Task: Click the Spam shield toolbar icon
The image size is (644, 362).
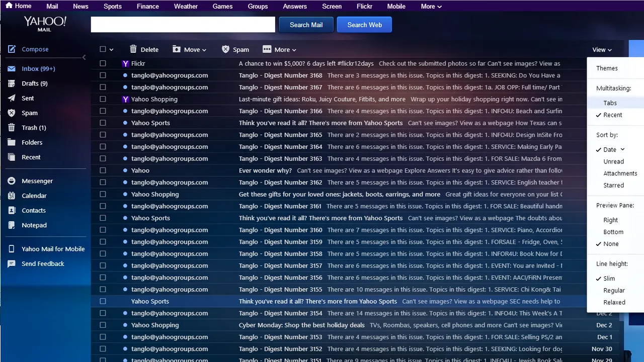Action: pyautogui.click(x=225, y=49)
